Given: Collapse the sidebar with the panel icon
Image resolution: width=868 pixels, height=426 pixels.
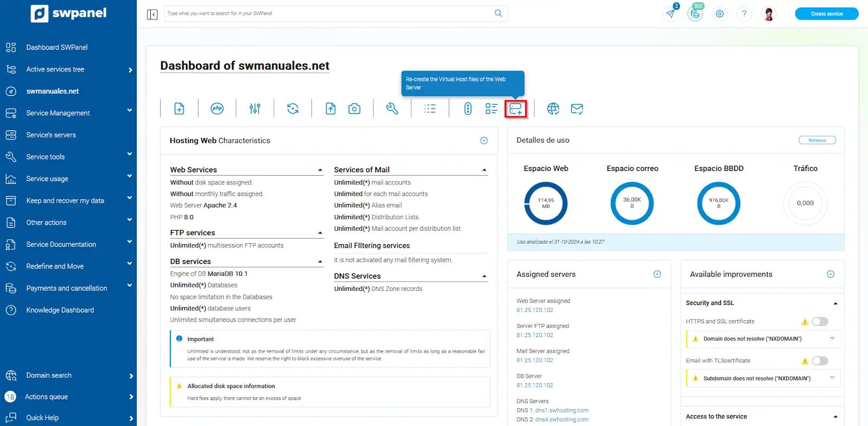Looking at the screenshot, I should (152, 14).
